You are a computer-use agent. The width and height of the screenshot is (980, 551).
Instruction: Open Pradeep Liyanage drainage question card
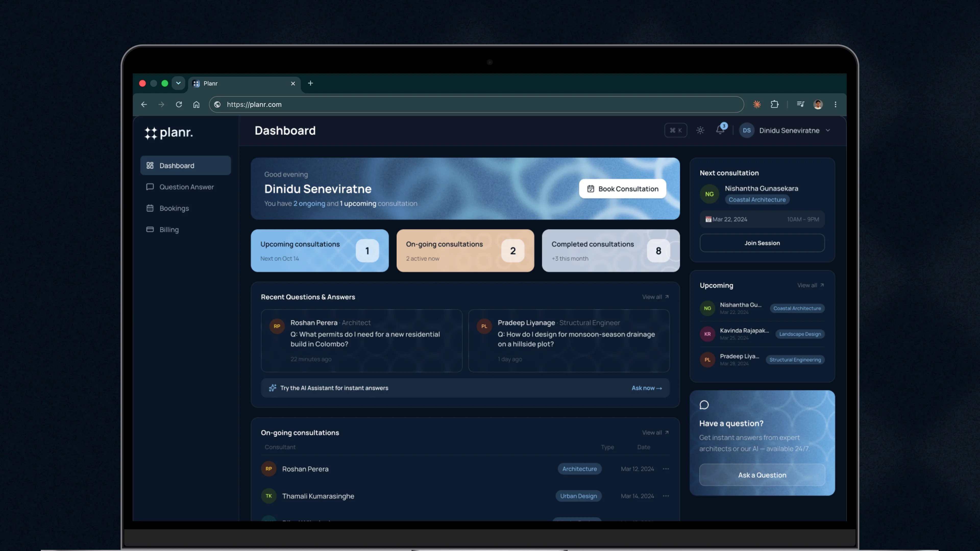click(569, 341)
